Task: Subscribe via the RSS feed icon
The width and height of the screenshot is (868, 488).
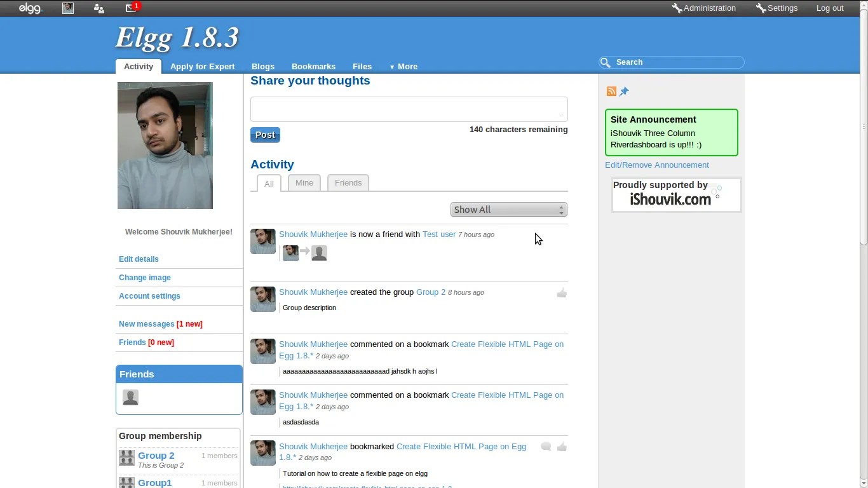Action: click(611, 91)
